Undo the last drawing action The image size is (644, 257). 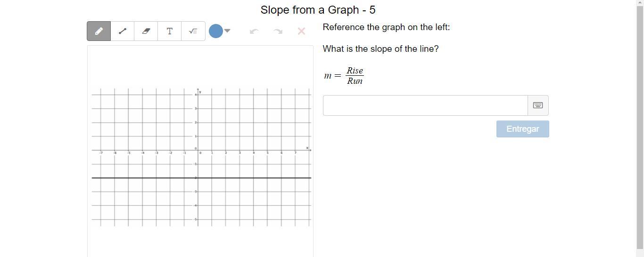[254, 31]
